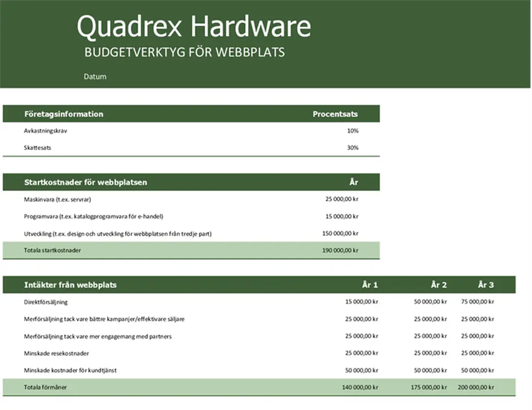Click the Skattesats label
This screenshot has height=410, width=532.
click(37, 148)
